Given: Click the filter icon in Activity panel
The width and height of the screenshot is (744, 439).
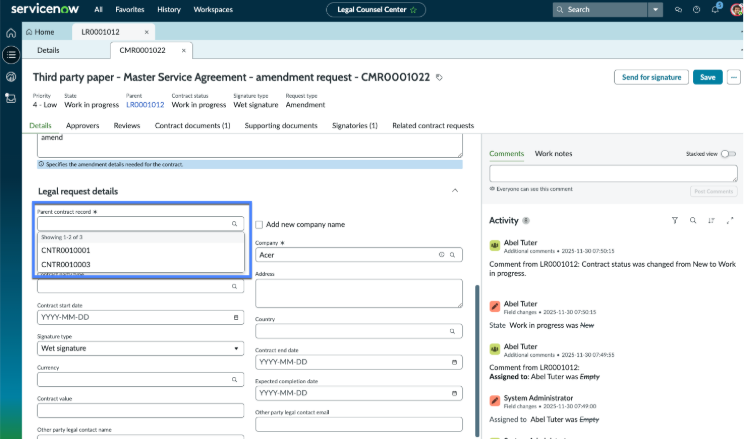Looking at the screenshot, I should (675, 220).
